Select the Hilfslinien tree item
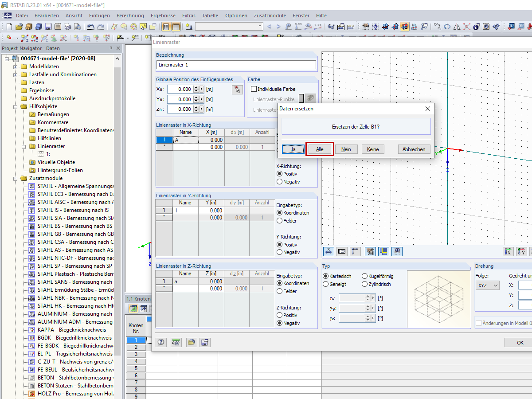The image size is (532, 399). point(49,138)
